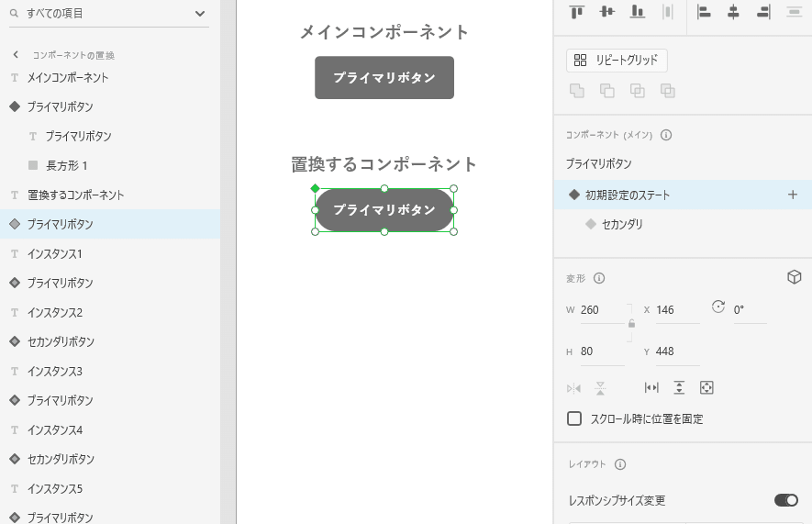
Task: Toggle the width-height aspect ratio lock
Action: [631, 324]
